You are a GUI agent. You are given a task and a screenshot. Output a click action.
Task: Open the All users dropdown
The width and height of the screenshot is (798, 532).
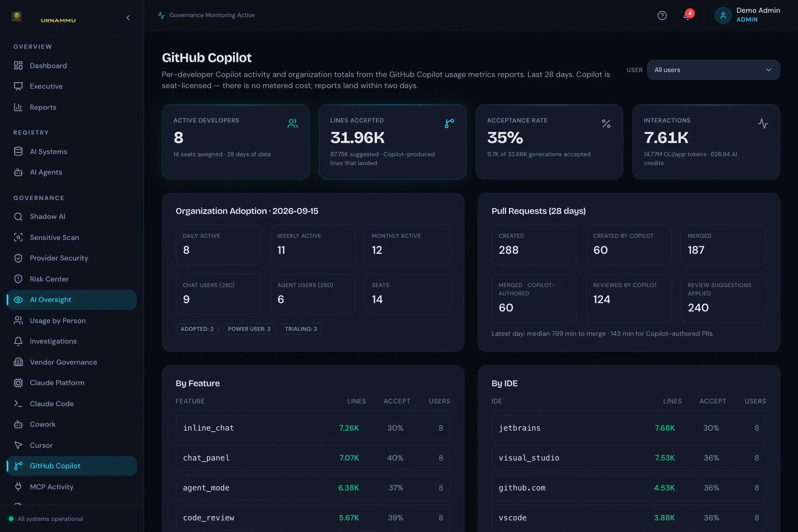point(713,70)
